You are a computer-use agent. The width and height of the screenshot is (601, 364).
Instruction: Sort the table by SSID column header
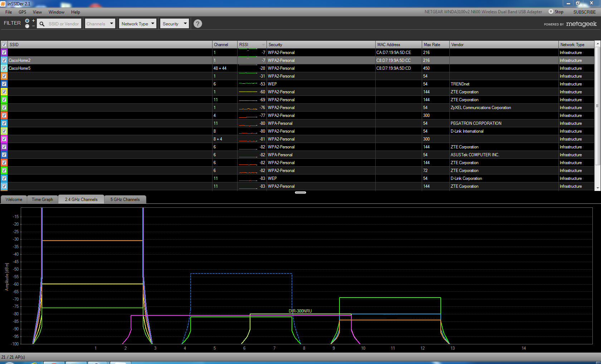tap(110, 45)
